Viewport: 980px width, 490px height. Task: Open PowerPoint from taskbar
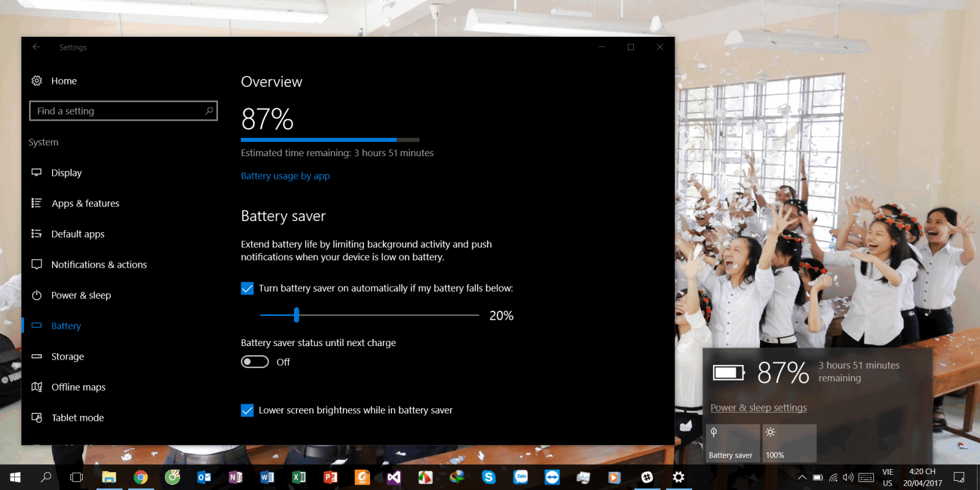tap(331, 477)
